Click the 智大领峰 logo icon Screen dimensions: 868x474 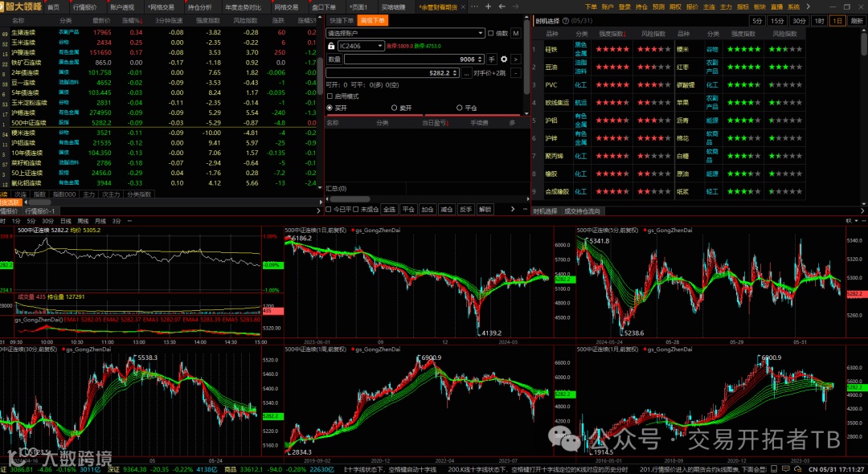point(21,6)
